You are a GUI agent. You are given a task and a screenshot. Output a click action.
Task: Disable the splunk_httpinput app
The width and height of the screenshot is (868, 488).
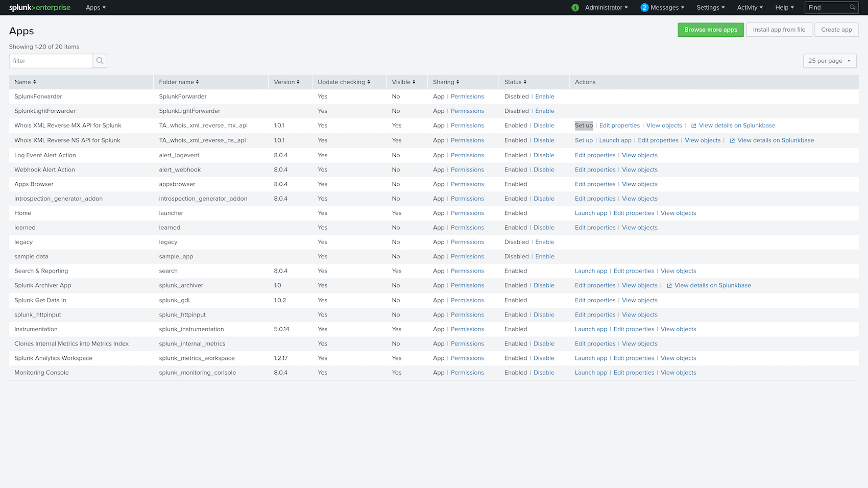coord(544,315)
